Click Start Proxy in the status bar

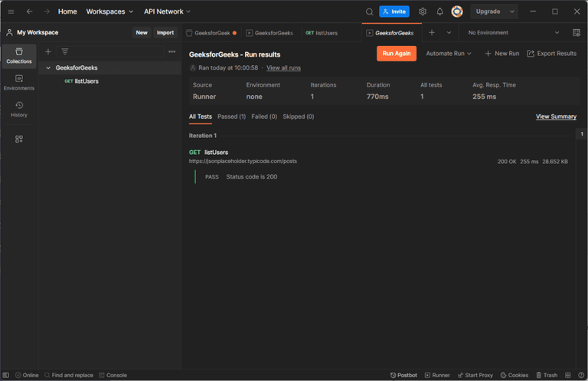pos(475,375)
